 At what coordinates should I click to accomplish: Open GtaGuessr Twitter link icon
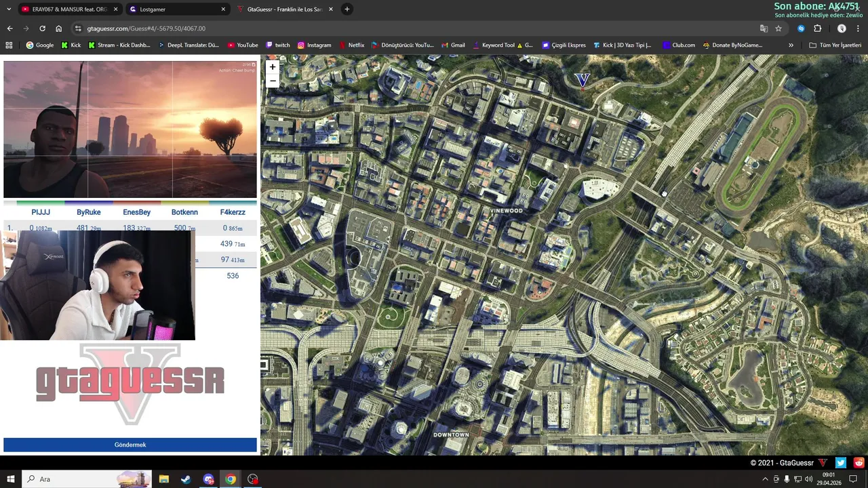click(x=841, y=463)
